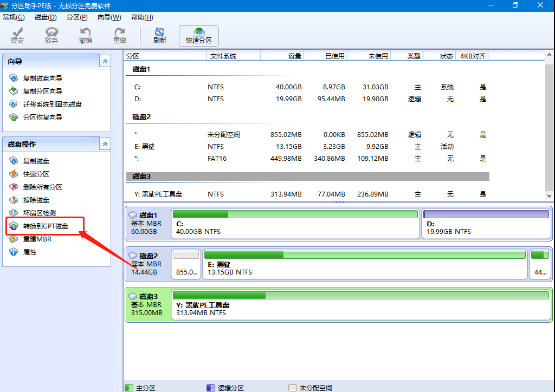Select the 磁盘2 drive icon in disk map
Viewport: 555px width, 392px height.
pos(133,256)
